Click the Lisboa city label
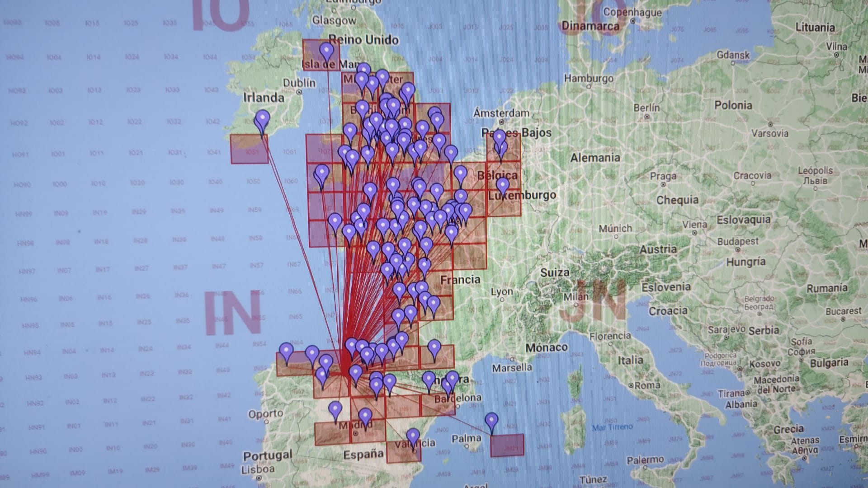This screenshot has width=868, height=488. tap(258, 469)
